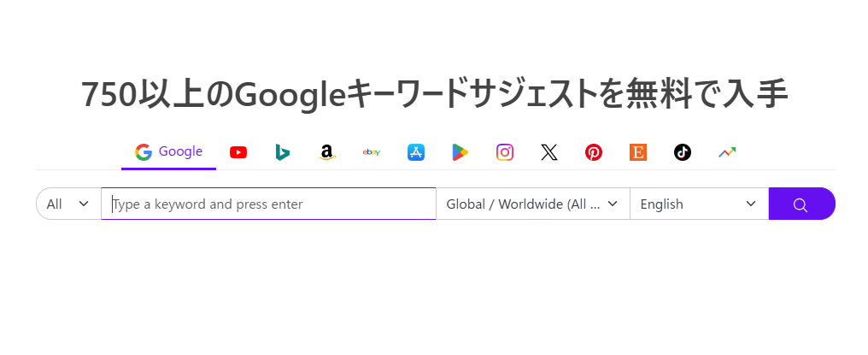Open the trends chart icon tab
The image size is (868, 355).
(x=727, y=152)
